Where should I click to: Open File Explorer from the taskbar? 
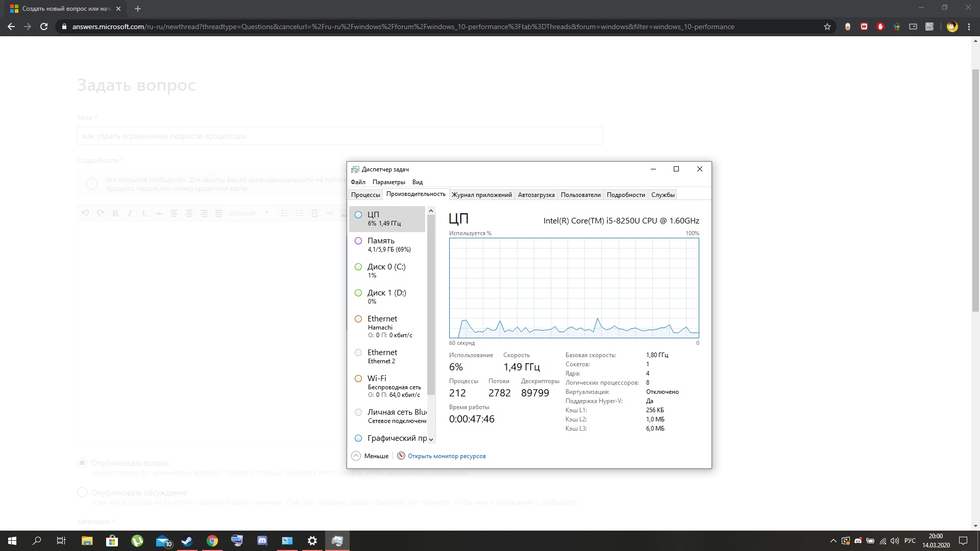click(87, 541)
